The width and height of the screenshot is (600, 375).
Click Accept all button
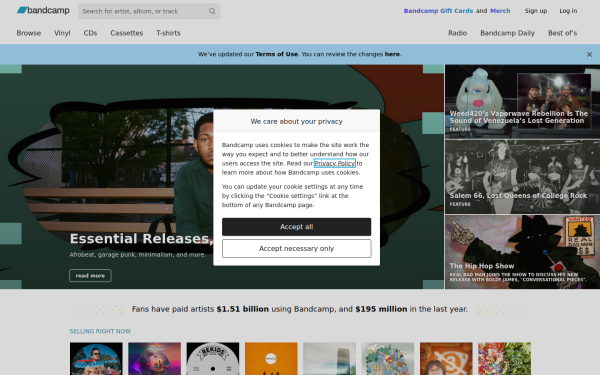point(297,227)
